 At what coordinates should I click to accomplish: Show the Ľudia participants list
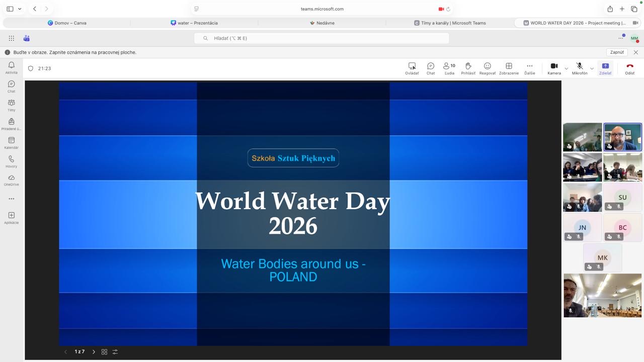[x=449, y=68]
